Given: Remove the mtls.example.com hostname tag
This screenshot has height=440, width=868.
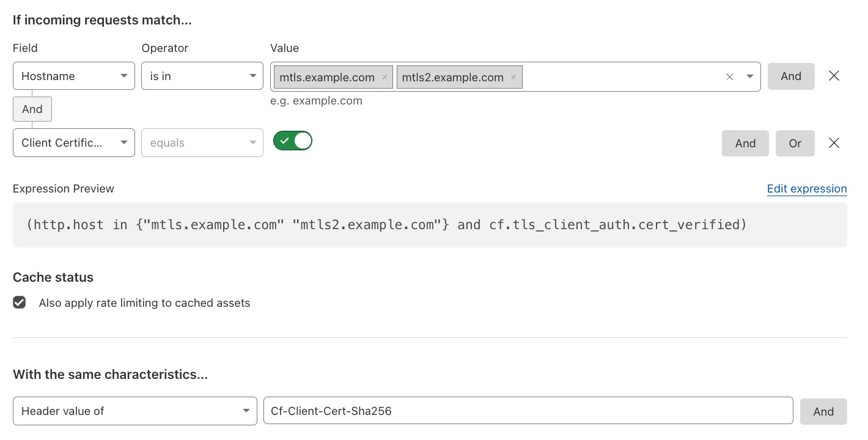Looking at the screenshot, I should click(x=384, y=77).
